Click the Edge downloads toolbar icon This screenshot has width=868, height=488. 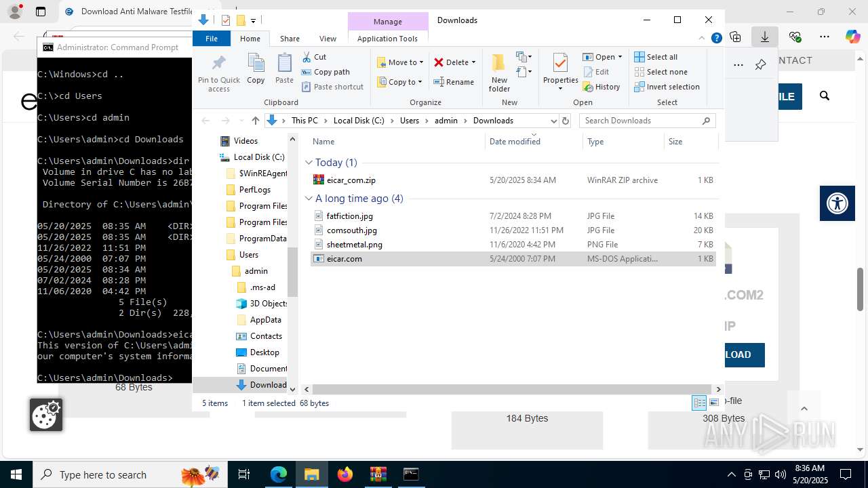(764, 37)
